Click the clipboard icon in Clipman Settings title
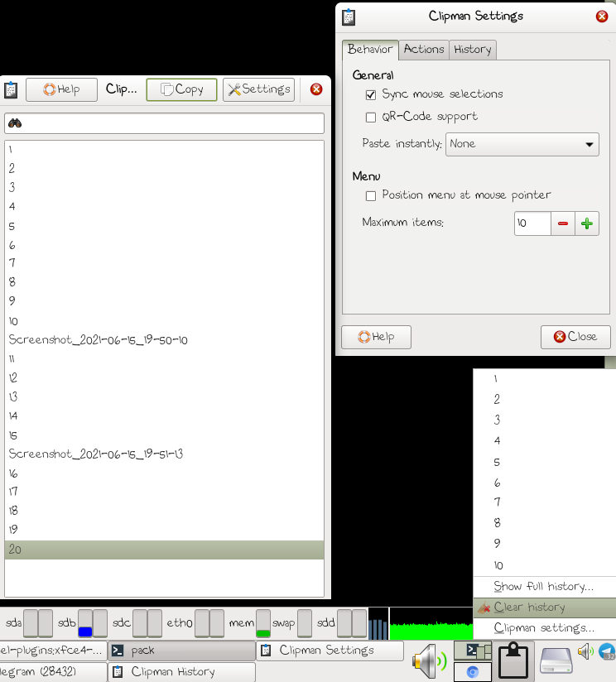Viewport: 616px width, 682px height. [x=349, y=17]
